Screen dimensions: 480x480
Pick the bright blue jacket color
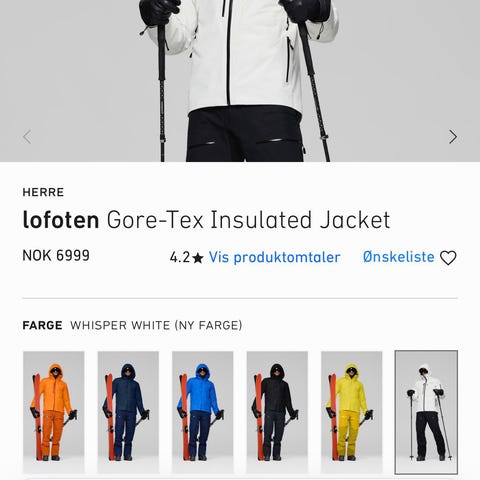tap(202, 412)
